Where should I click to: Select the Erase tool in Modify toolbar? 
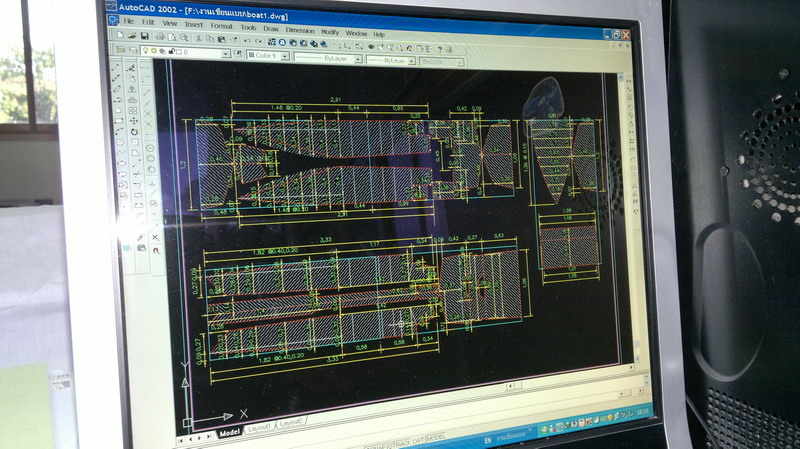[x=131, y=68]
